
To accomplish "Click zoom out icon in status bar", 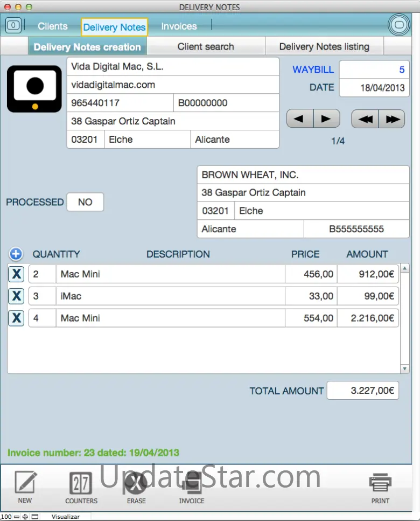I will (17, 517).
